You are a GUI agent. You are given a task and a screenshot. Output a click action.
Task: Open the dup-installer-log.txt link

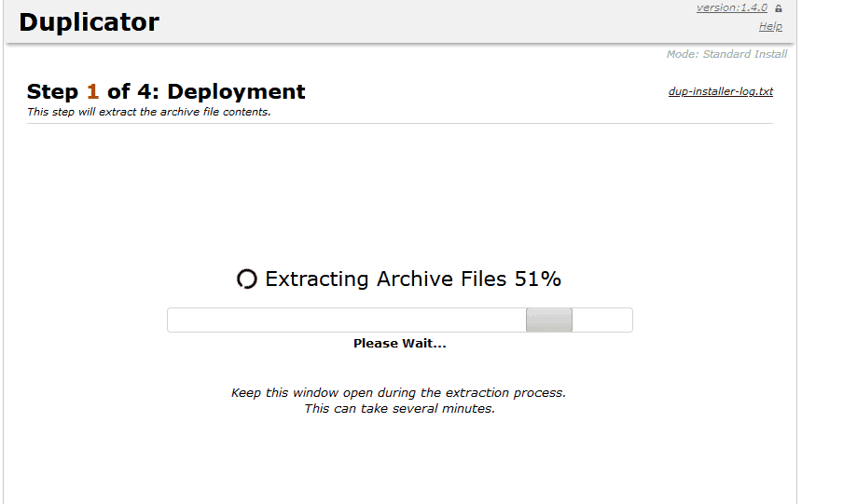click(720, 91)
